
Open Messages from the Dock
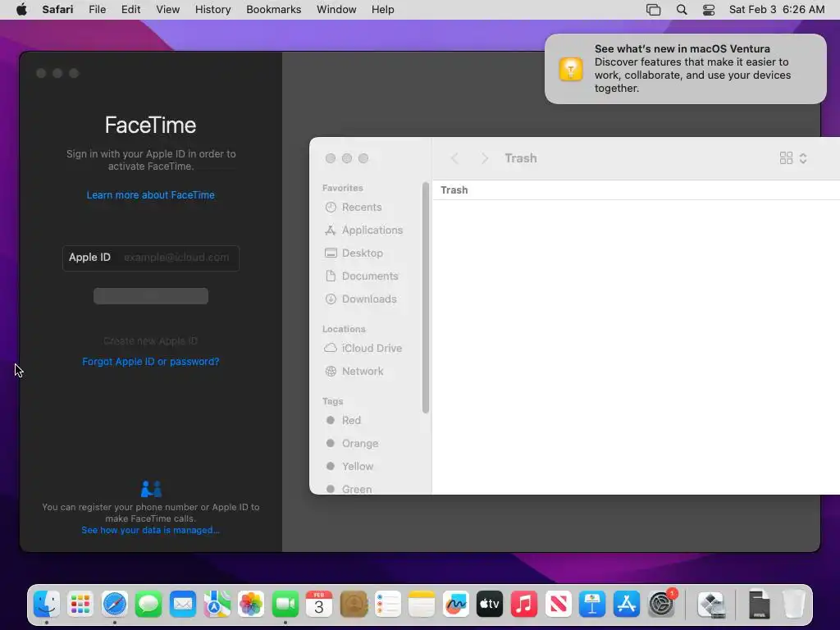click(148, 605)
